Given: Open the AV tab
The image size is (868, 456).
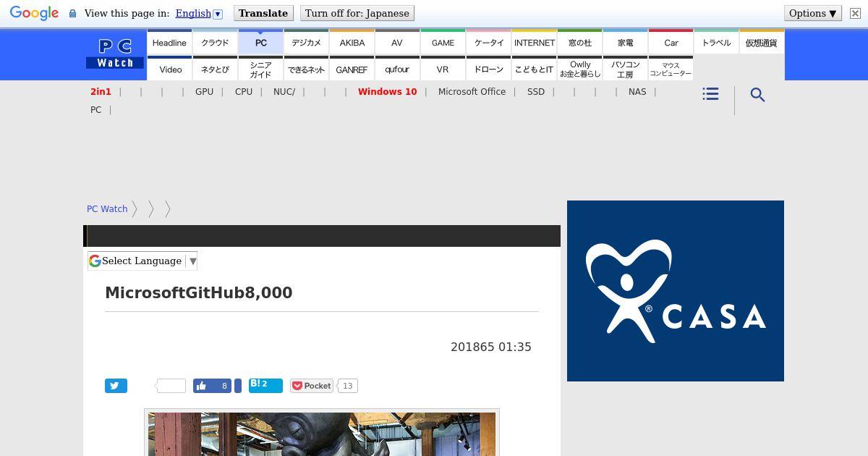Looking at the screenshot, I should 397,42.
